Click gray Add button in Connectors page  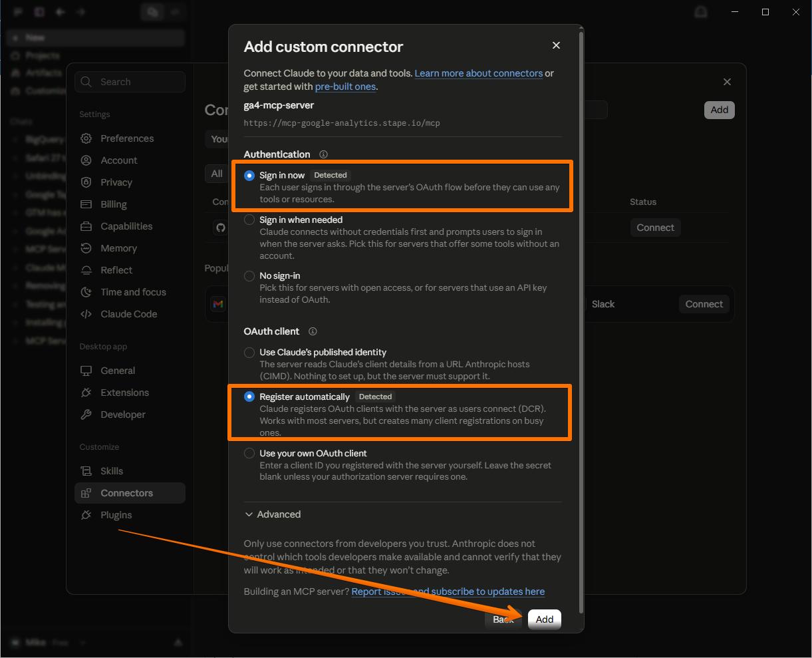point(720,110)
